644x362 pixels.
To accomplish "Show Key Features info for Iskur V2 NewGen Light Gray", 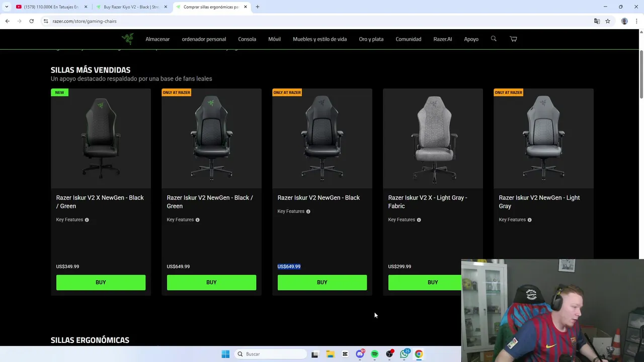I will (x=529, y=220).
